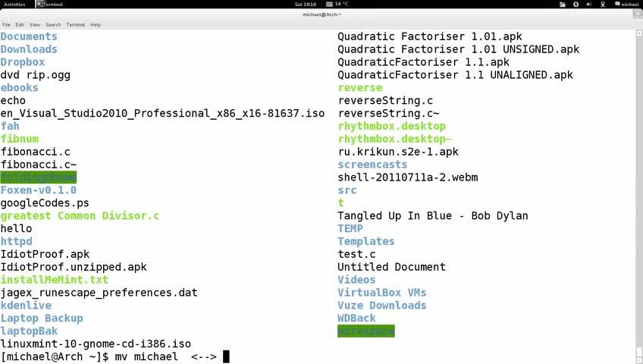Click the laptopBak directory name
This screenshot has height=364, width=643.
[29, 331]
